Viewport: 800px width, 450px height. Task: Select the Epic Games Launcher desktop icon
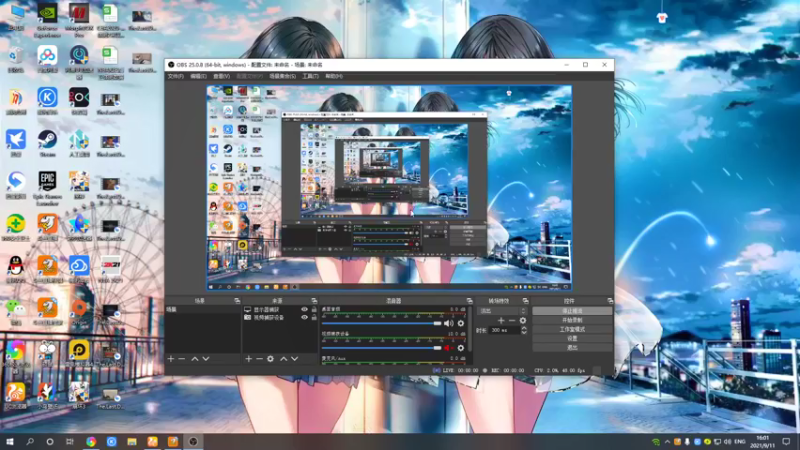coord(47,188)
